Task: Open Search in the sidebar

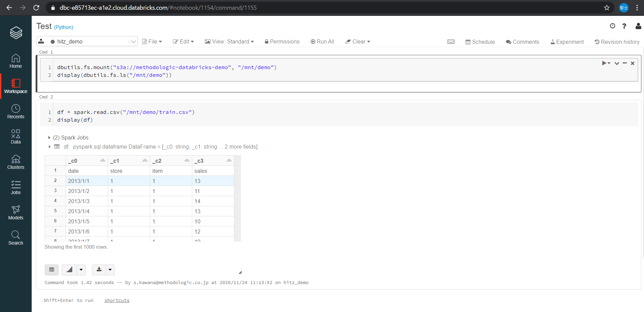Action: pos(16,238)
